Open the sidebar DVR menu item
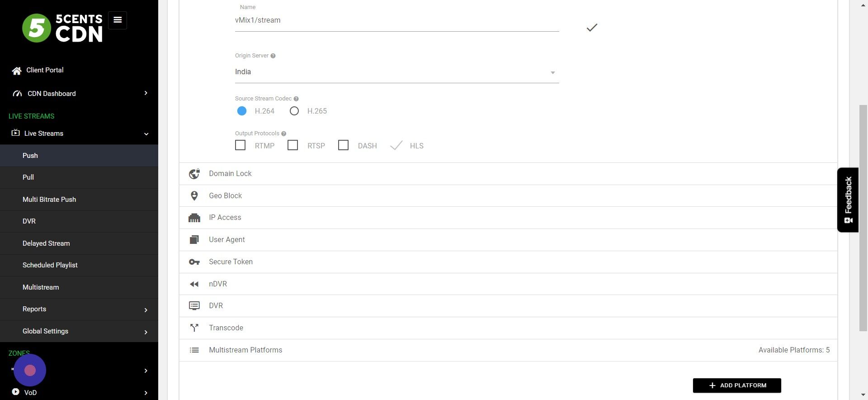Viewport: 868px width, 400px height. coord(79,221)
